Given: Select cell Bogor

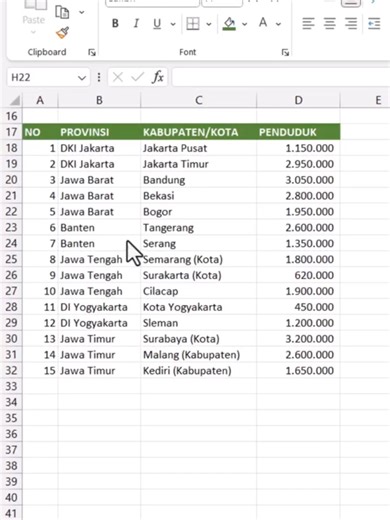Looking at the screenshot, I should [199, 212].
